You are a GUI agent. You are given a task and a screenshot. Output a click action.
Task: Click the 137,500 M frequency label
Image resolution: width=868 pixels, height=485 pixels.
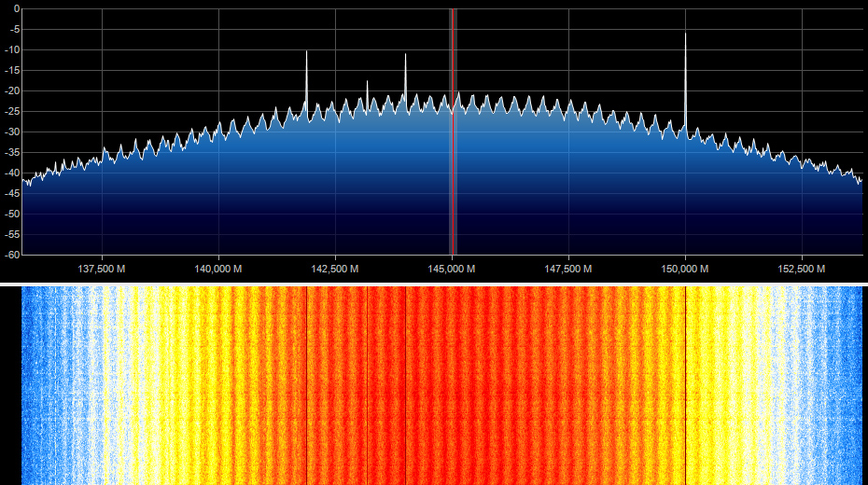point(102,270)
